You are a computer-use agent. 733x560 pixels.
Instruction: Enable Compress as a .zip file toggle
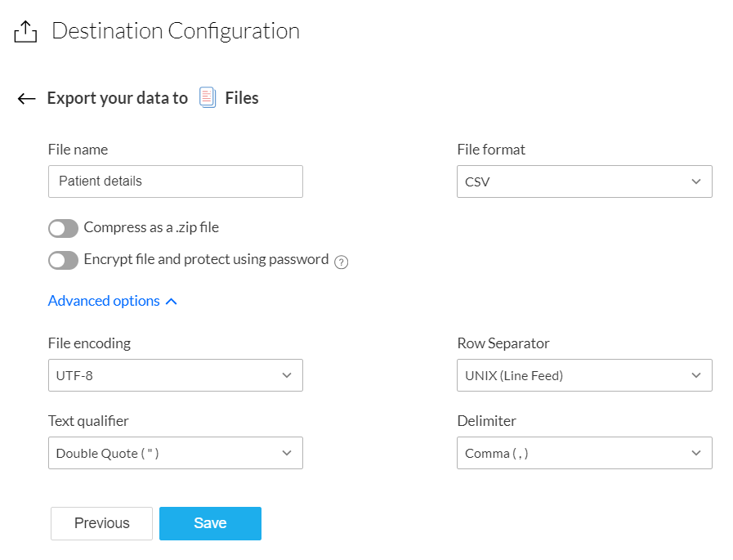[63, 228]
